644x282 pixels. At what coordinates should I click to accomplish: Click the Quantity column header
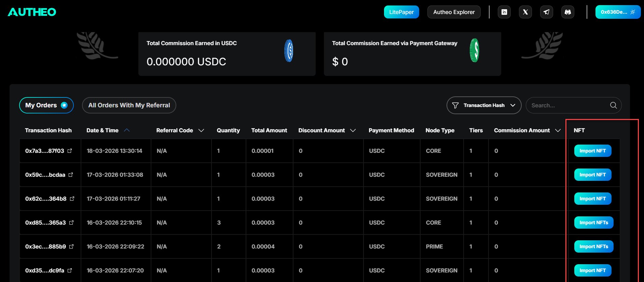pos(228,130)
